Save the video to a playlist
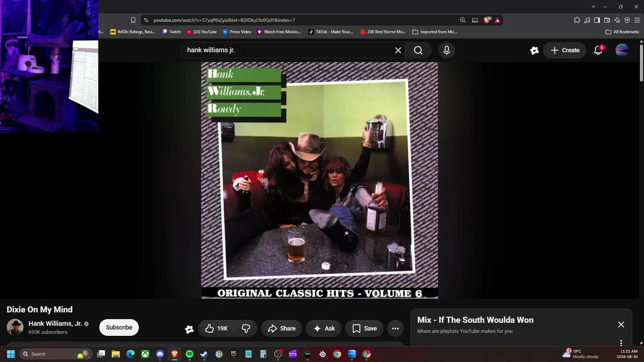 (x=364, y=328)
